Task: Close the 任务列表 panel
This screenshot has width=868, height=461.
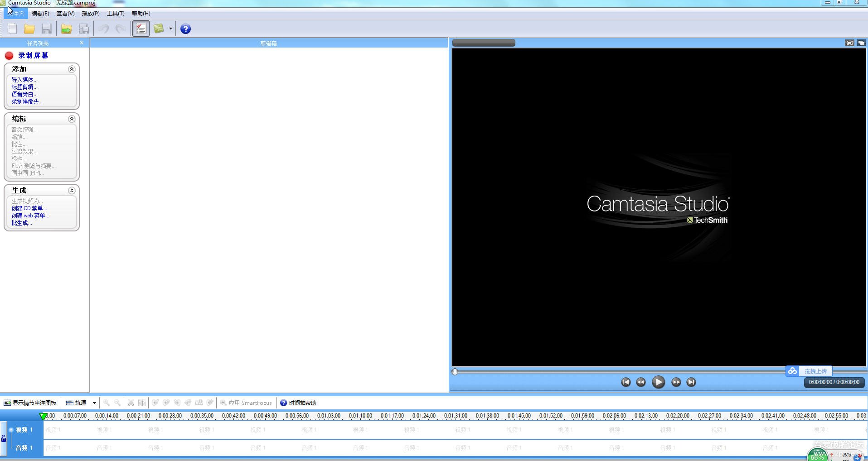Action: click(x=82, y=43)
